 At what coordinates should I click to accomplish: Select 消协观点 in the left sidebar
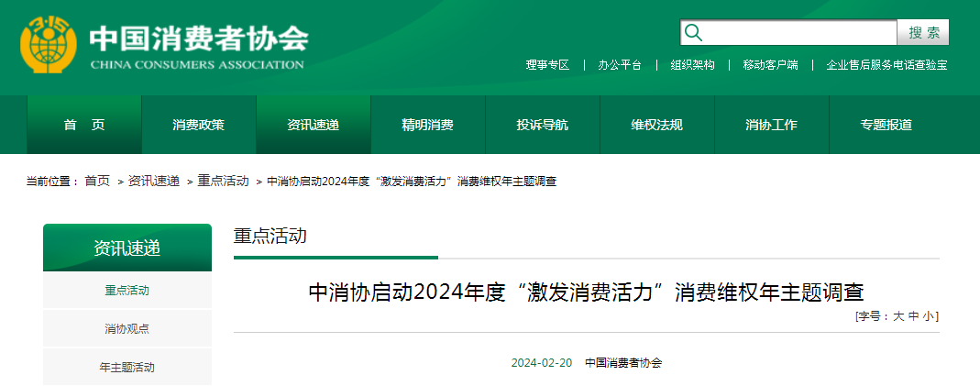(x=127, y=328)
